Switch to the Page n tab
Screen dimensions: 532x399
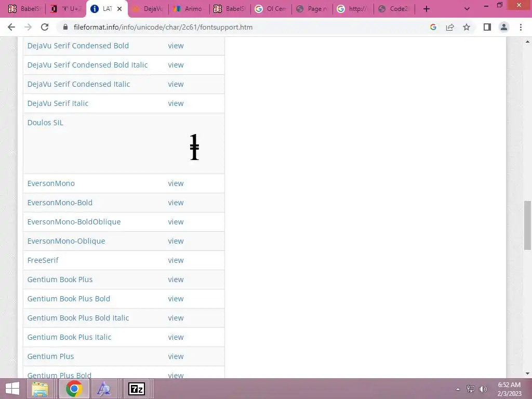click(x=312, y=9)
